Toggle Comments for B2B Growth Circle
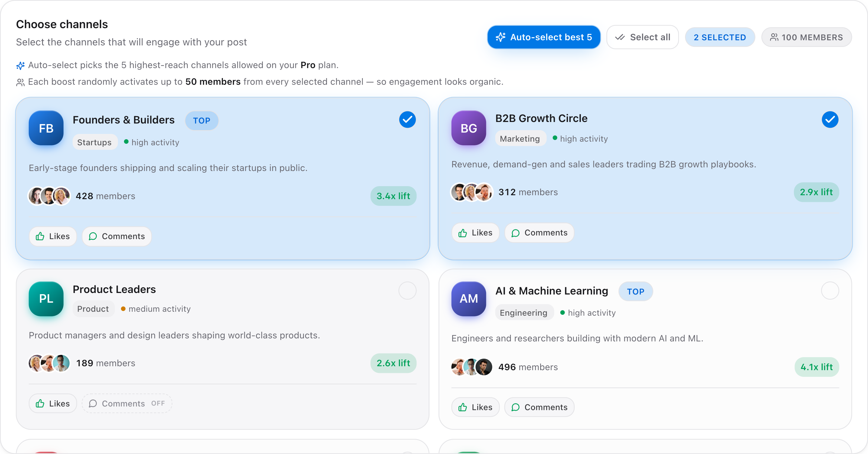 click(539, 232)
